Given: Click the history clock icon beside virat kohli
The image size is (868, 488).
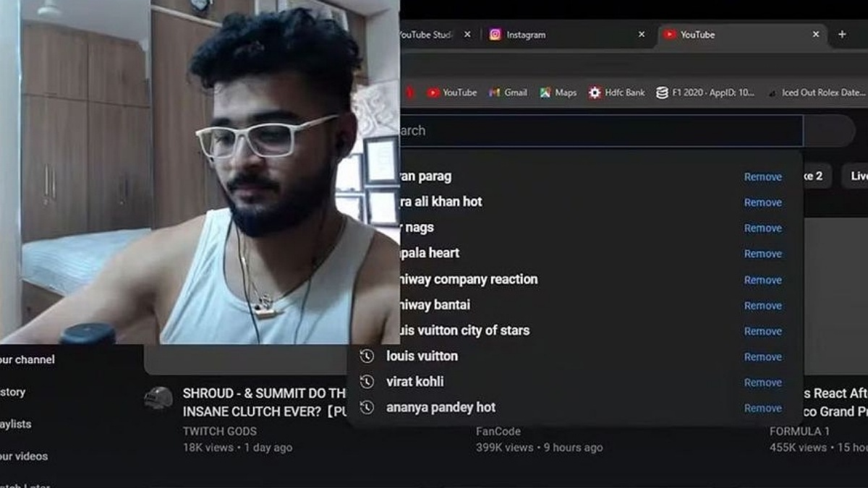Looking at the screenshot, I should 367,382.
